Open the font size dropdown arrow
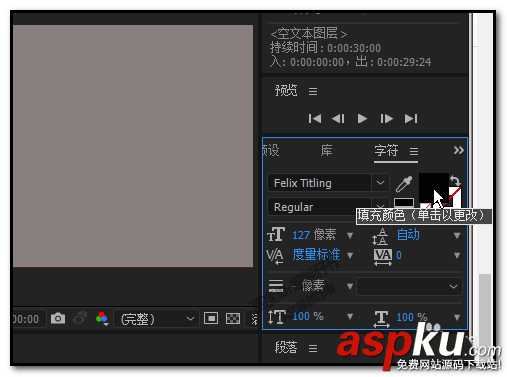The width and height of the screenshot is (507, 377). pos(350,236)
